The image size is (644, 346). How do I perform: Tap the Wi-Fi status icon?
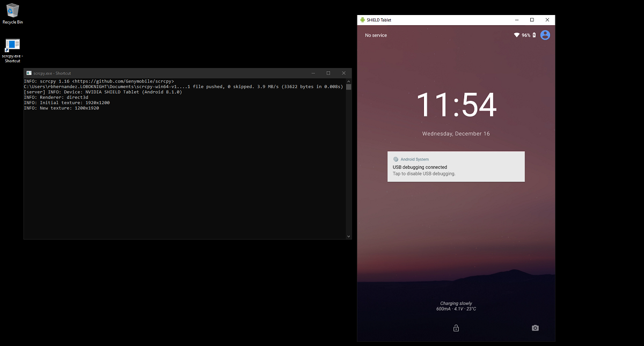tap(516, 35)
